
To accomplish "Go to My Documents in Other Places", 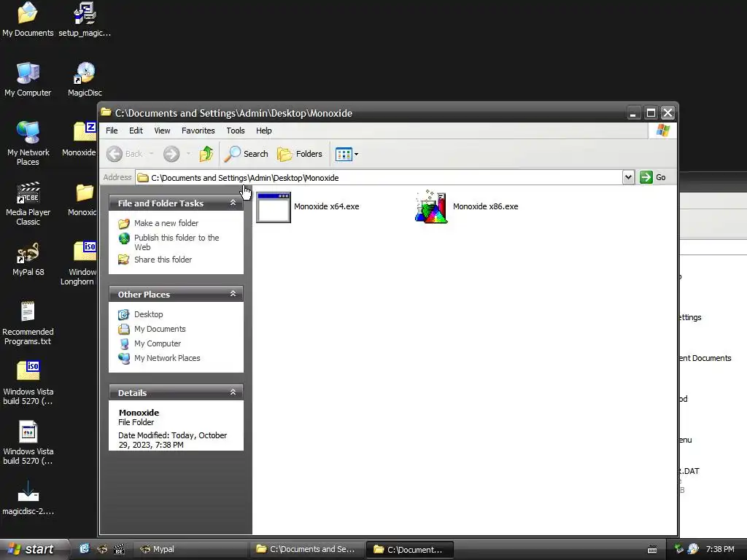I will 160,329.
